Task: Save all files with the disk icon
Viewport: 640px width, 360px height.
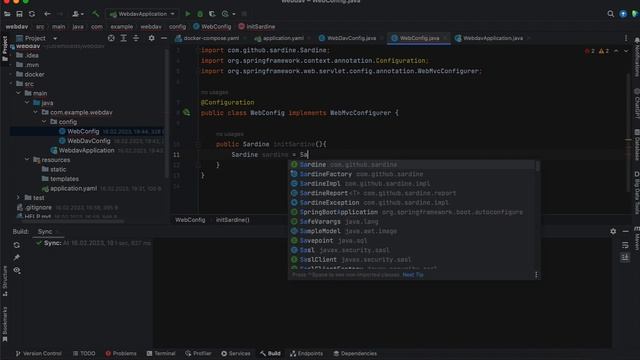Action: click(19, 14)
